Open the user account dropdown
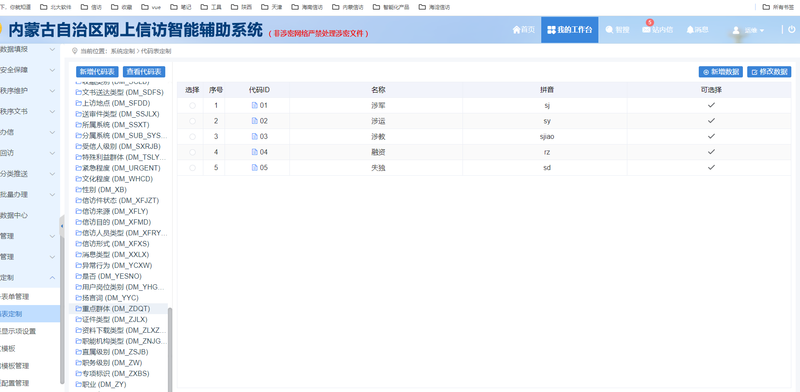This screenshot has height=392, width=800. pyautogui.click(x=748, y=30)
